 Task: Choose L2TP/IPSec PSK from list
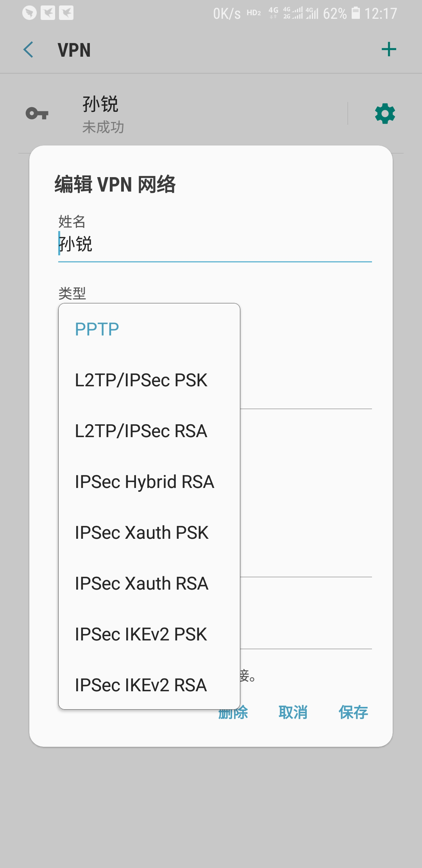click(141, 380)
